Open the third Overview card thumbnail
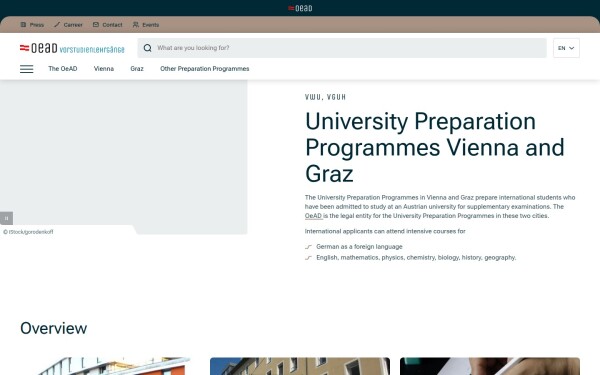The image size is (600, 375). point(490,366)
